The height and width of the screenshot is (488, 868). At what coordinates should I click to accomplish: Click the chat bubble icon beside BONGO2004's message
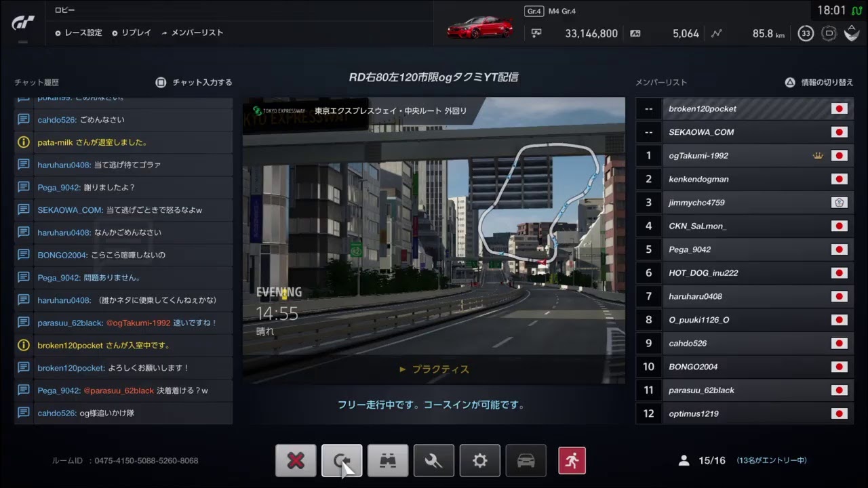point(24,255)
